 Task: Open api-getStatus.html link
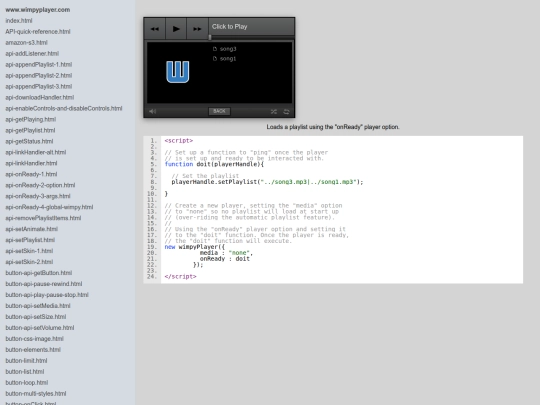click(x=29, y=142)
